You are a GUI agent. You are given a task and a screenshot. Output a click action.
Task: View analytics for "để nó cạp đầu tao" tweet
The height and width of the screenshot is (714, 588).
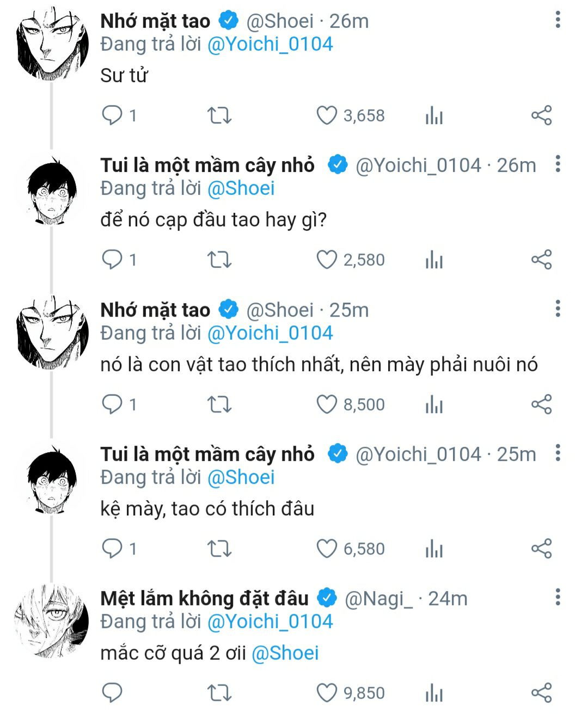(434, 260)
